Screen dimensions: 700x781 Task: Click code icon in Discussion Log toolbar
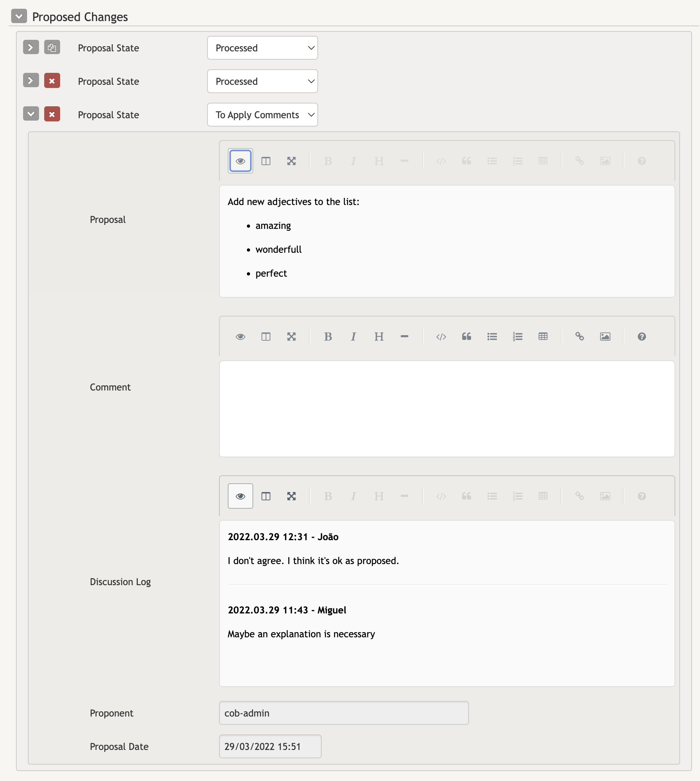click(441, 496)
